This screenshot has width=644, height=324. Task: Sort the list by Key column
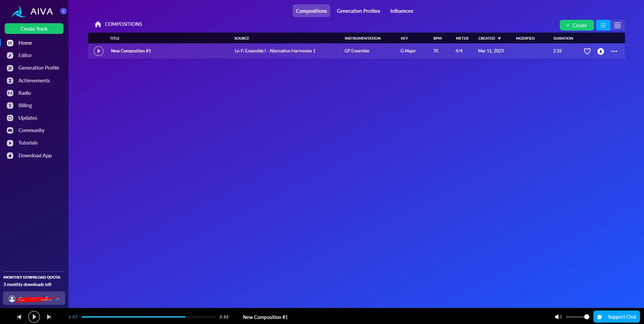coord(404,38)
